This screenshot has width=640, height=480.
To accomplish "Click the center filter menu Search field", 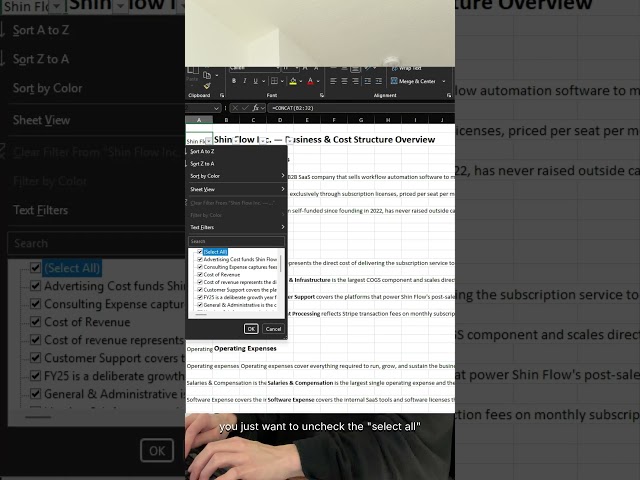I will (236, 241).
